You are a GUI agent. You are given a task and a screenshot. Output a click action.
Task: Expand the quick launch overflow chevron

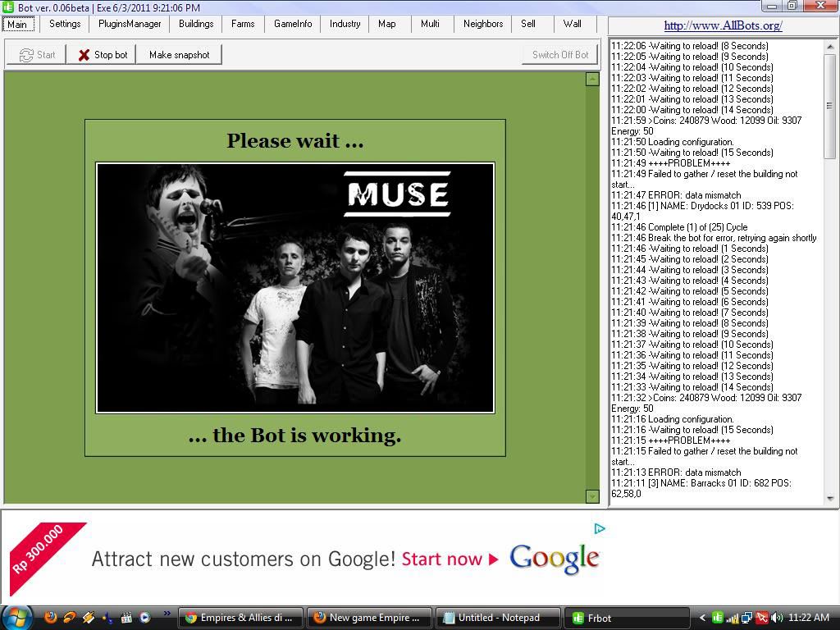pos(167,614)
